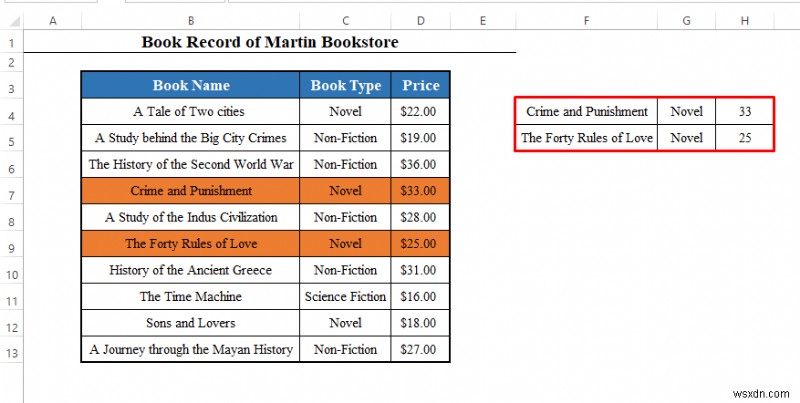Click the 'Book Name' header cell
The width and height of the screenshot is (800, 403).
coord(190,85)
